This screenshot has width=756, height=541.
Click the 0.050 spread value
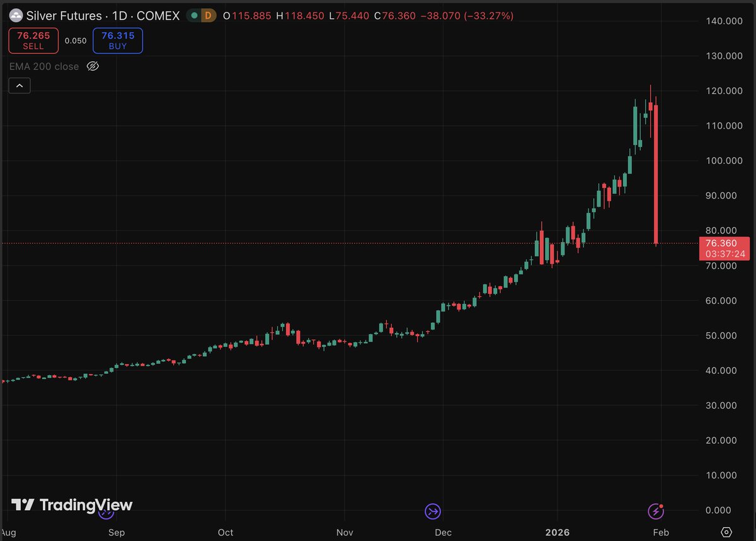pos(76,40)
